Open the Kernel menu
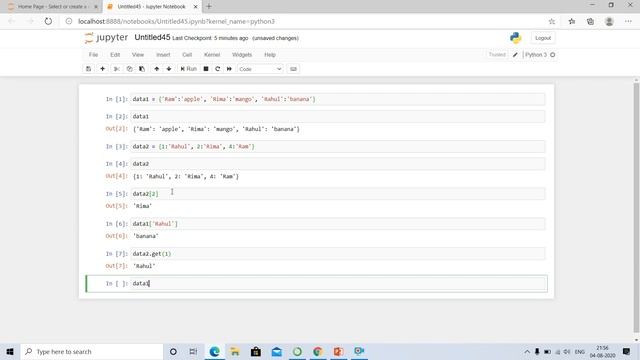 [212, 55]
